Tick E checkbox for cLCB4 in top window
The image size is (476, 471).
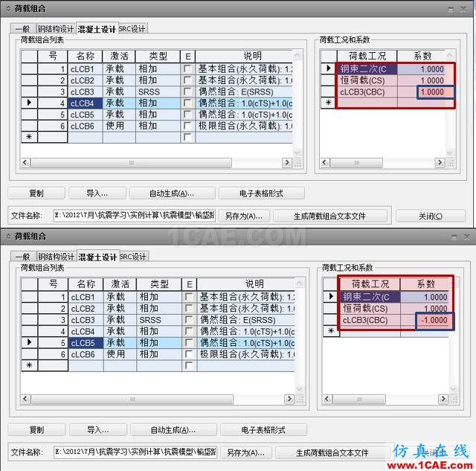click(x=187, y=103)
